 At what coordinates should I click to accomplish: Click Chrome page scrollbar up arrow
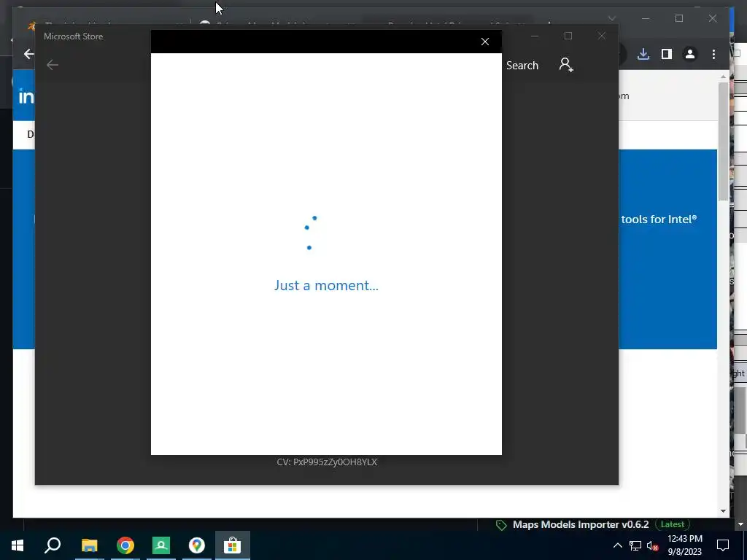point(723,76)
